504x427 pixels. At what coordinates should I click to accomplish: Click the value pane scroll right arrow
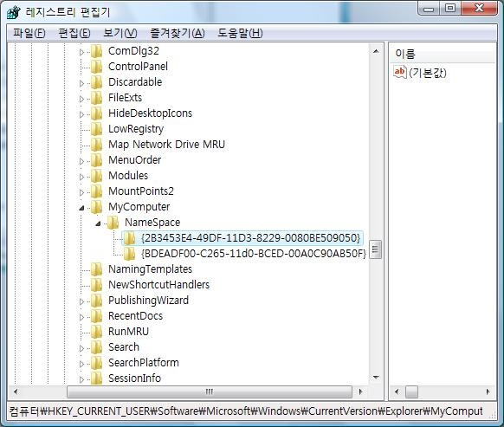488,391
